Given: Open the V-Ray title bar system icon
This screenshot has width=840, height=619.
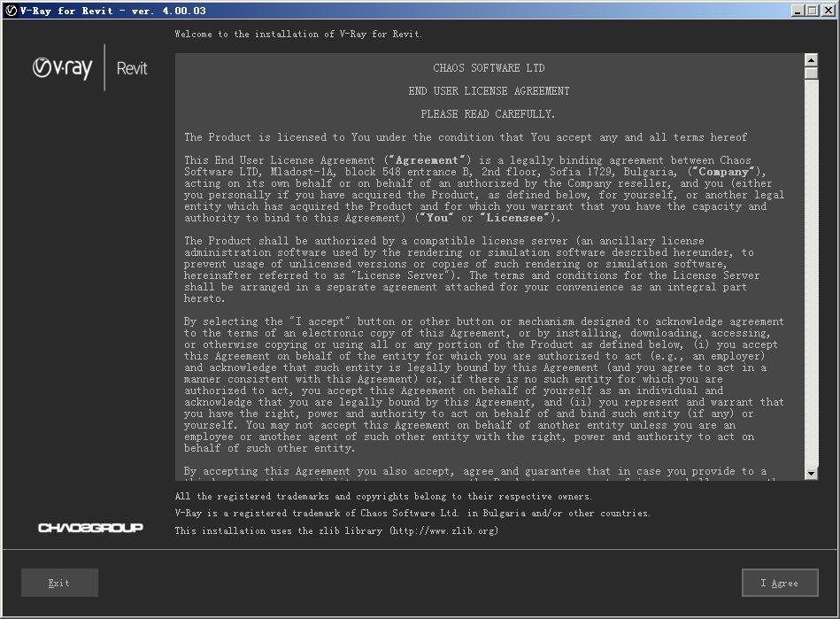Looking at the screenshot, I should [x=11, y=10].
